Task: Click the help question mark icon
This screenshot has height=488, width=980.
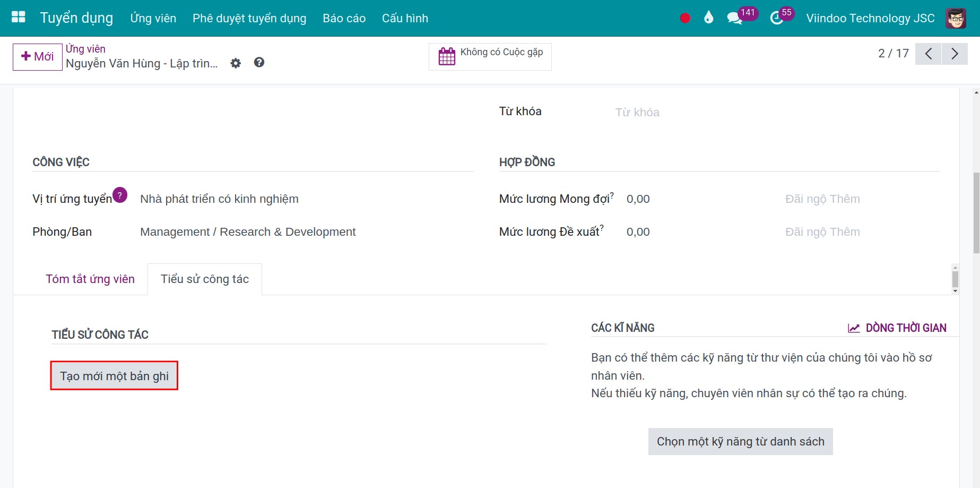Action: [259, 63]
